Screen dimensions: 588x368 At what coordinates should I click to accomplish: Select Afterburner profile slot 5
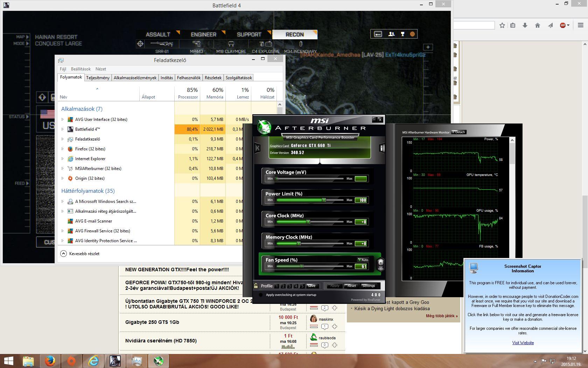(x=302, y=286)
